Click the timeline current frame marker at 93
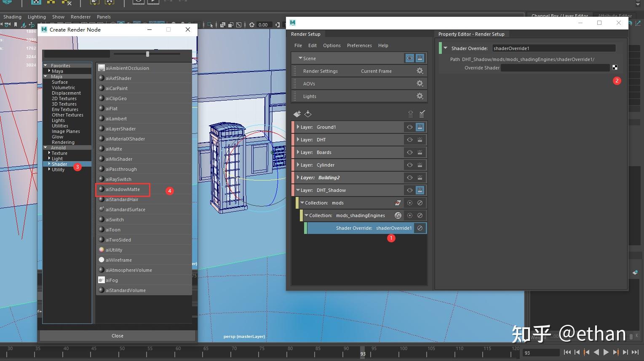Image resolution: width=644 pixels, height=361 pixels. click(363, 353)
